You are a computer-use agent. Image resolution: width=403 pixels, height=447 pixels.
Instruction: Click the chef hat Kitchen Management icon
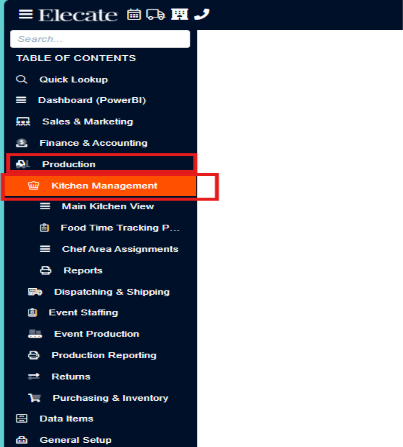pos(33,186)
